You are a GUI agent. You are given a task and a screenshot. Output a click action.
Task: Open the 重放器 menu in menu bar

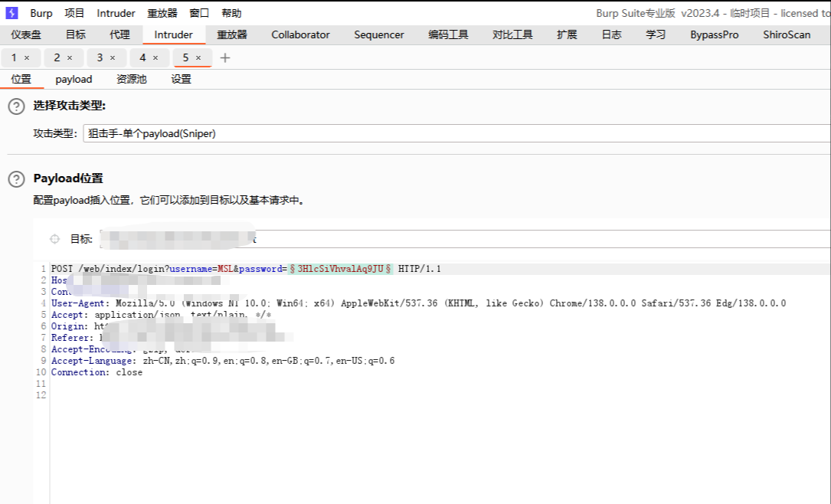click(x=162, y=13)
